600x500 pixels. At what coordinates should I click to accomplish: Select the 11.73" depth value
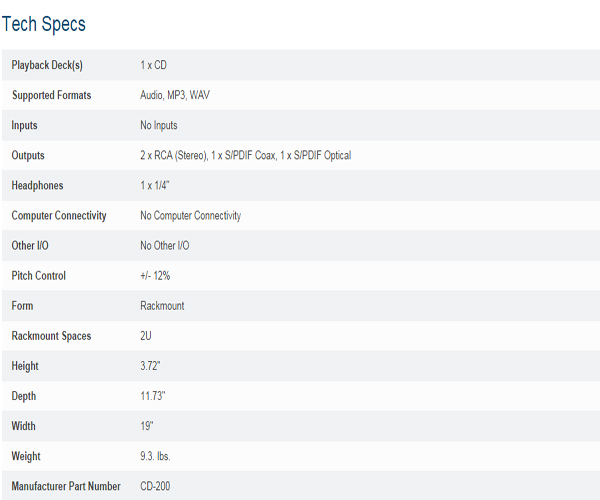click(x=153, y=396)
